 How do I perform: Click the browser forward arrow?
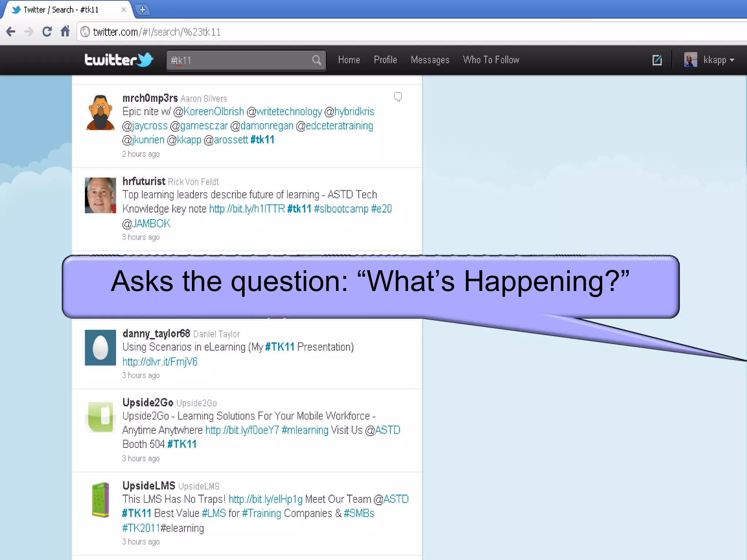pos(28,32)
